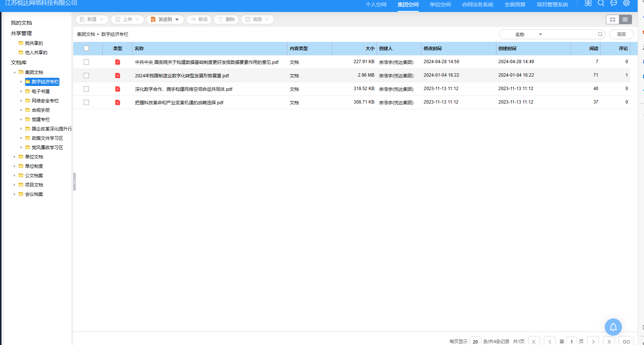
Task: Check the box for 深化数字合作 file
Action: (86, 89)
